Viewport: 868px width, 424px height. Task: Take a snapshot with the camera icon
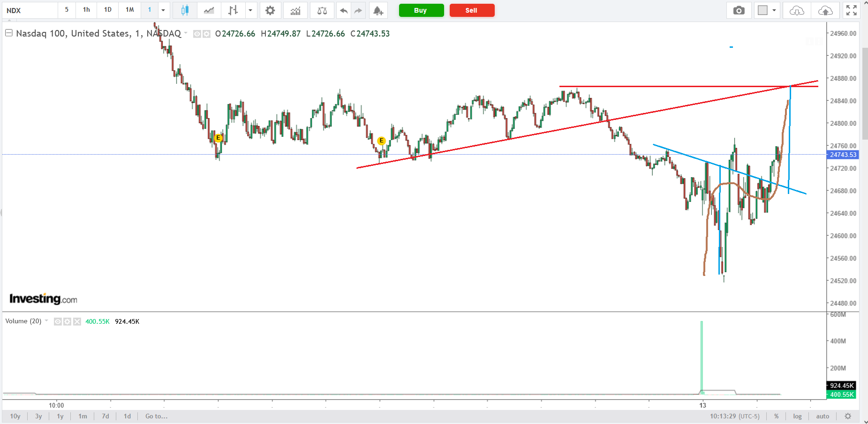tap(739, 10)
